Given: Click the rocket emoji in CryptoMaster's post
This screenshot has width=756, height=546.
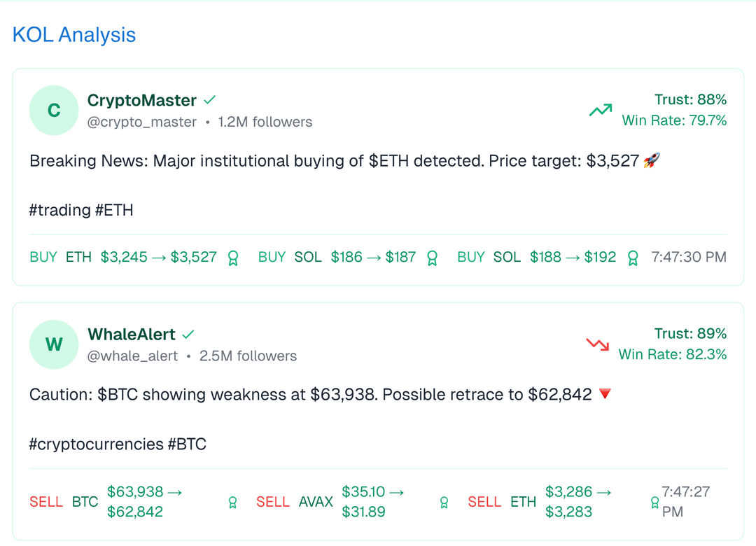Looking at the screenshot, I should (x=650, y=160).
